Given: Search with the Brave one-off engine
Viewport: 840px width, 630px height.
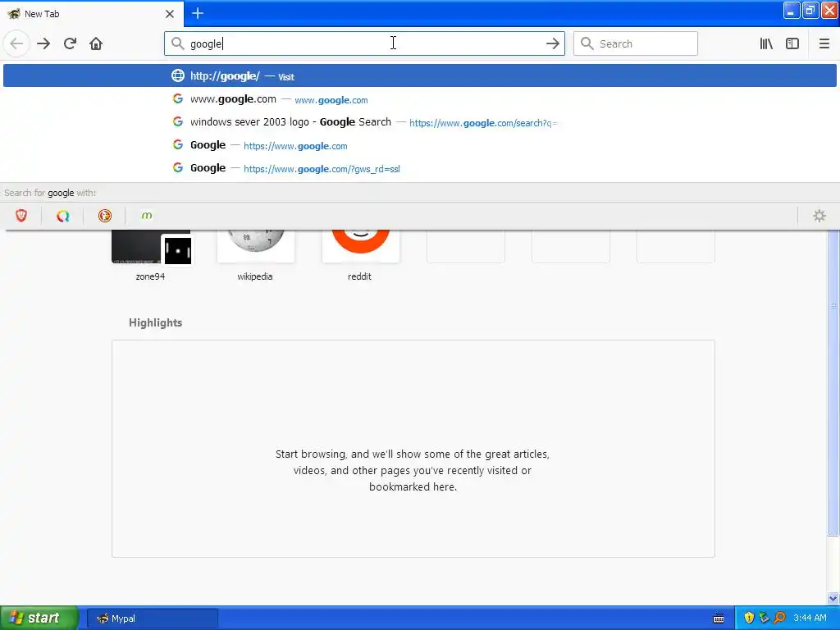Looking at the screenshot, I should point(21,216).
